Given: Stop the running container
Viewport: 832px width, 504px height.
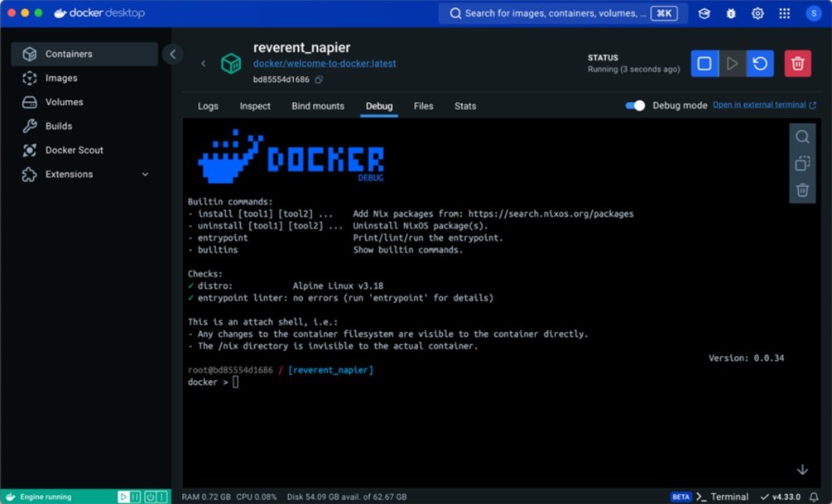Looking at the screenshot, I should 705,64.
